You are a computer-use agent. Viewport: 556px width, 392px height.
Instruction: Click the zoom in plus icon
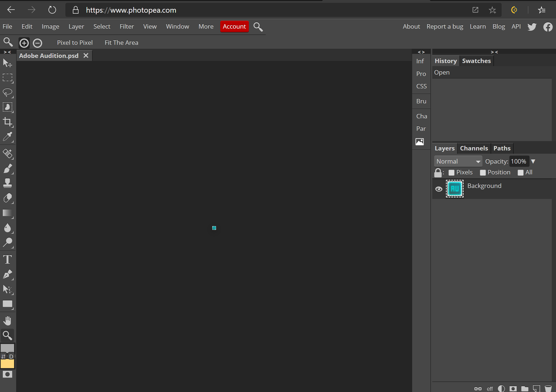pyautogui.click(x=24, y=43)
